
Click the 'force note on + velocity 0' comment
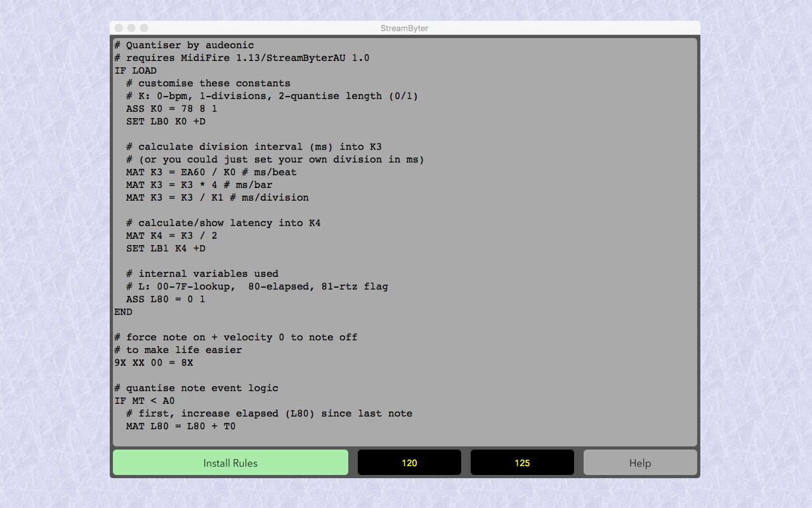tap(236, 337)
